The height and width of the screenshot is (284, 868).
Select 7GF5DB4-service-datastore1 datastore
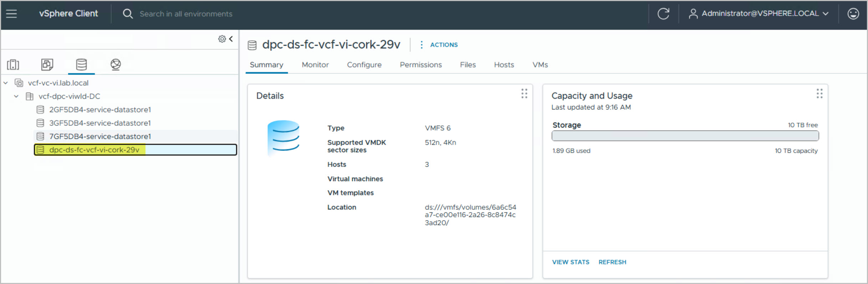point(100,136)
